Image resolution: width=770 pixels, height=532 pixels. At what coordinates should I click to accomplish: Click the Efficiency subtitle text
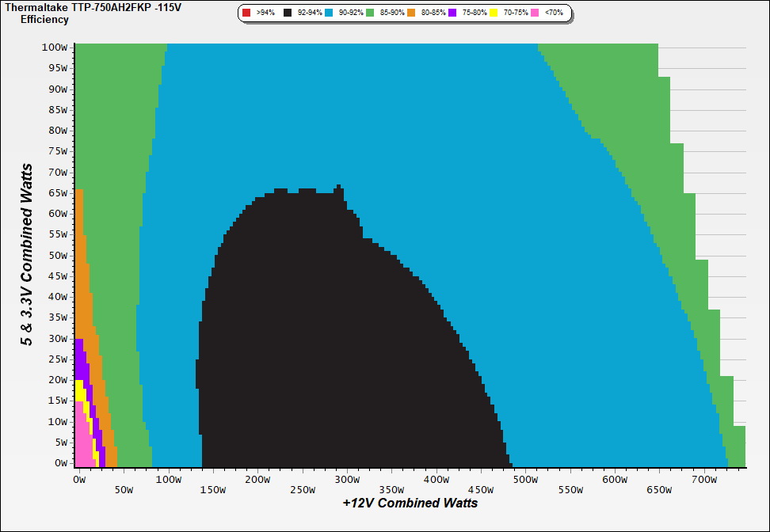tap(44, 19)
